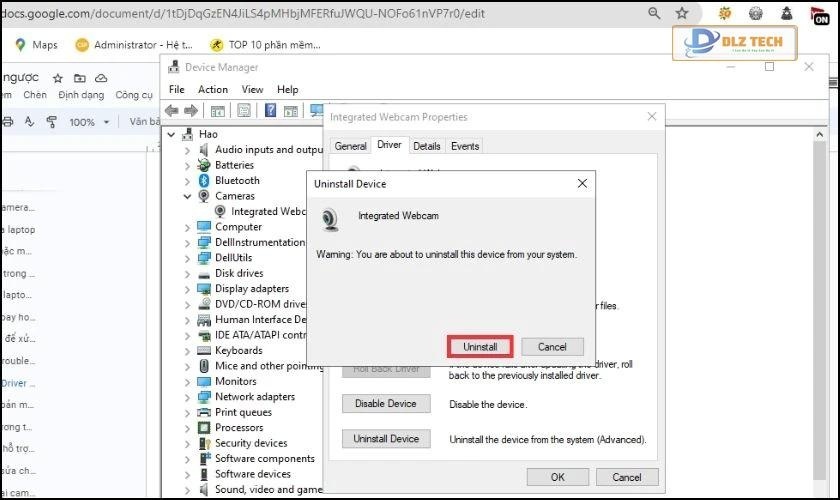840x500 pixels.
Task: Click the Disable Device button
Action: pyautogui.click(x=386, y=404)
